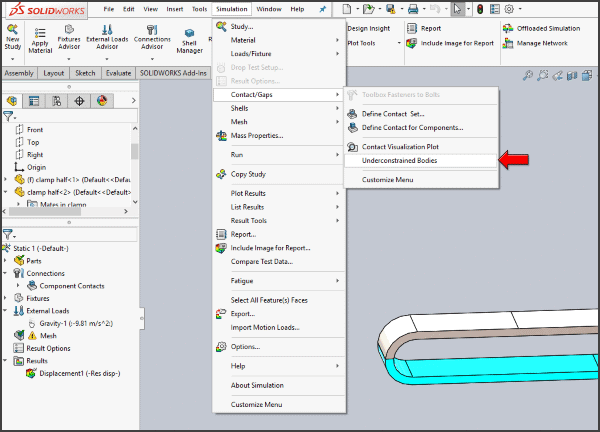
Task: Expand clamp half<1> tree node
Action: tap(5, 179)
